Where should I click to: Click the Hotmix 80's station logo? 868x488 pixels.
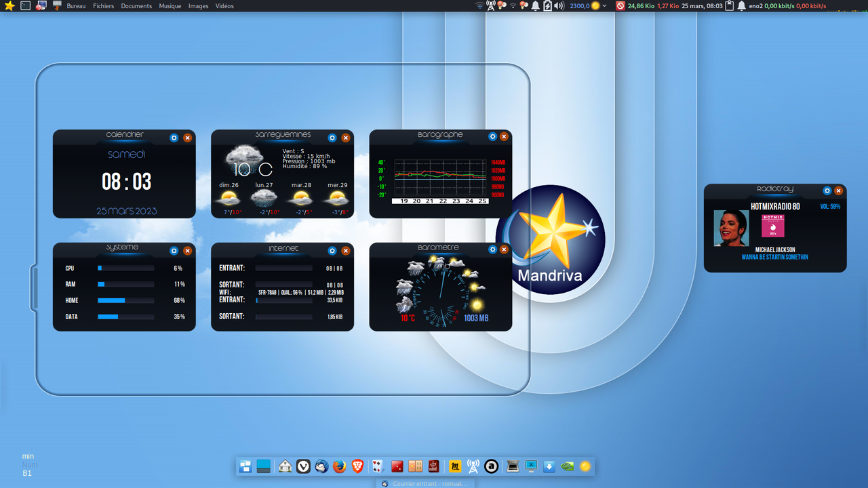tap(773, 226)
